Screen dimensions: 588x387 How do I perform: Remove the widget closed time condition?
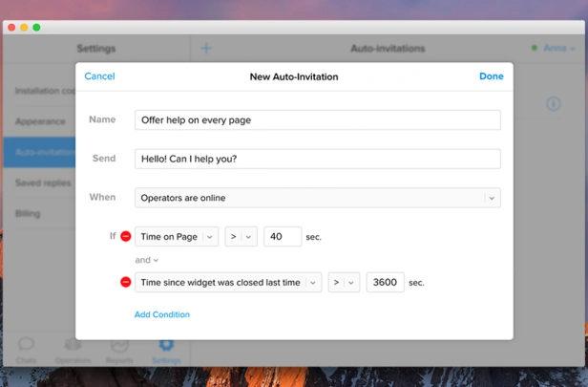pos(126,282)
